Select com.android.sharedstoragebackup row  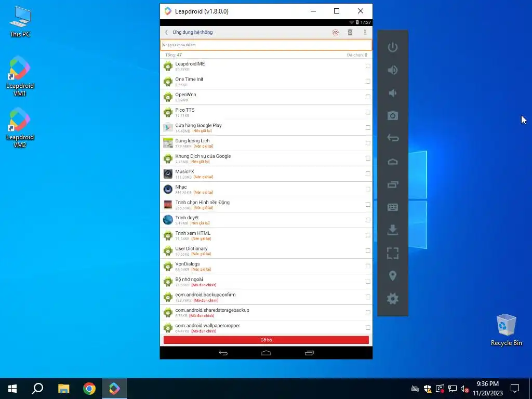[x=266, y=312]
